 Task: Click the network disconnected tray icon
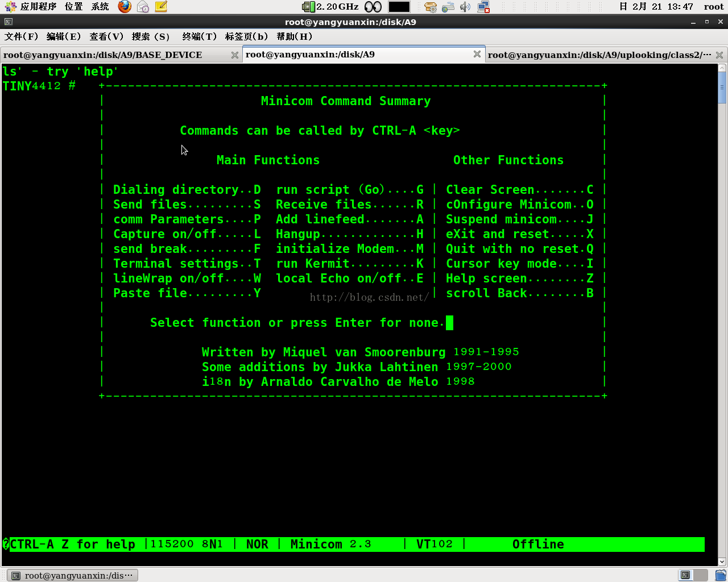coord(483,7)
